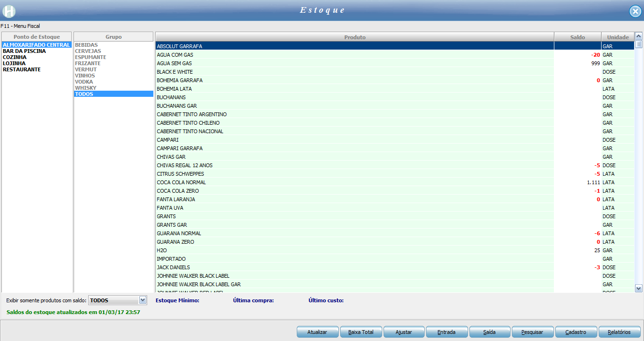Select the VERMUT group
Image resolution: width=644 pixels, height=341 pixels.
[x=114, y=69]
